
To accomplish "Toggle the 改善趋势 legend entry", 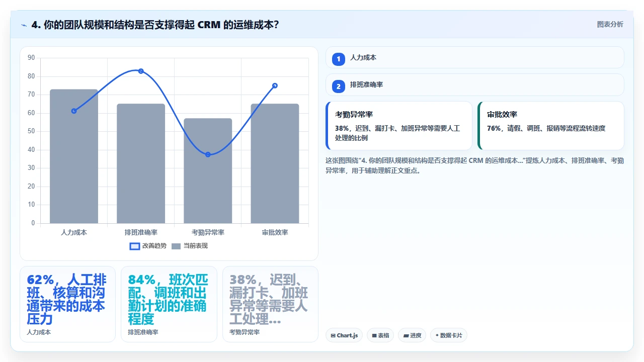I will 148,246.
